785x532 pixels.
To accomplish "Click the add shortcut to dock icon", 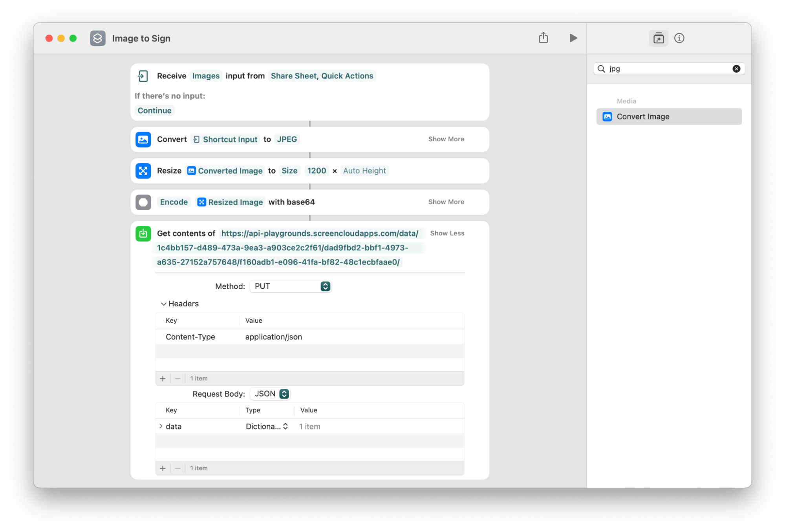I will pos(659,37).
